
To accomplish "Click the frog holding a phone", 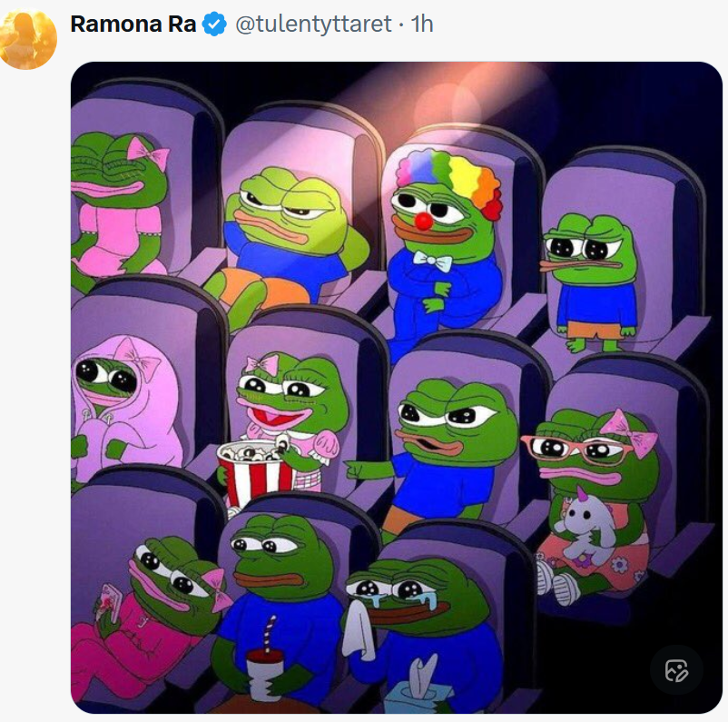I will pos(150,590).
